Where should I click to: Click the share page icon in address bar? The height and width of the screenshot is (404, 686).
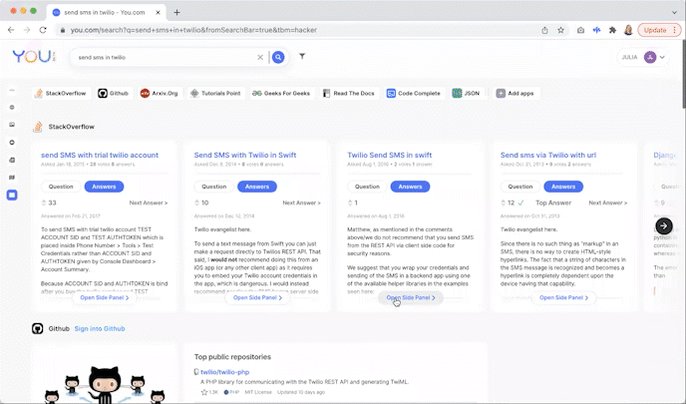(545, 30)
